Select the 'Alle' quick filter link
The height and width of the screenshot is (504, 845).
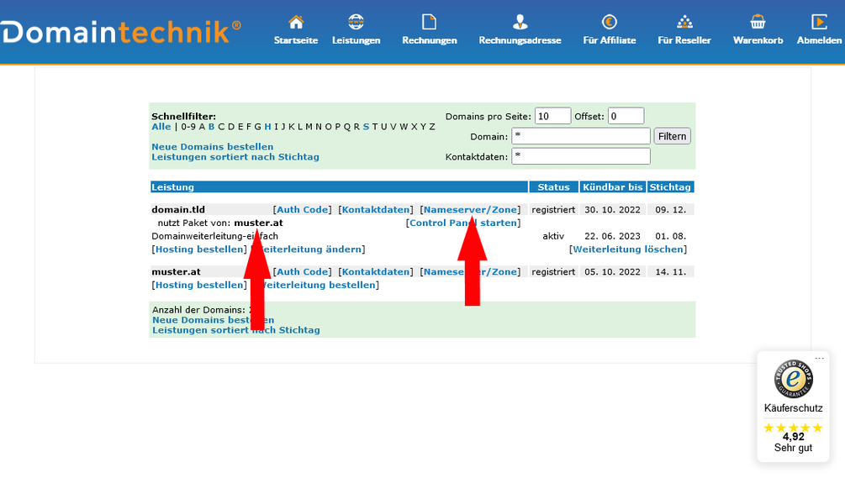pyautogui.click(x=161, y=127)
